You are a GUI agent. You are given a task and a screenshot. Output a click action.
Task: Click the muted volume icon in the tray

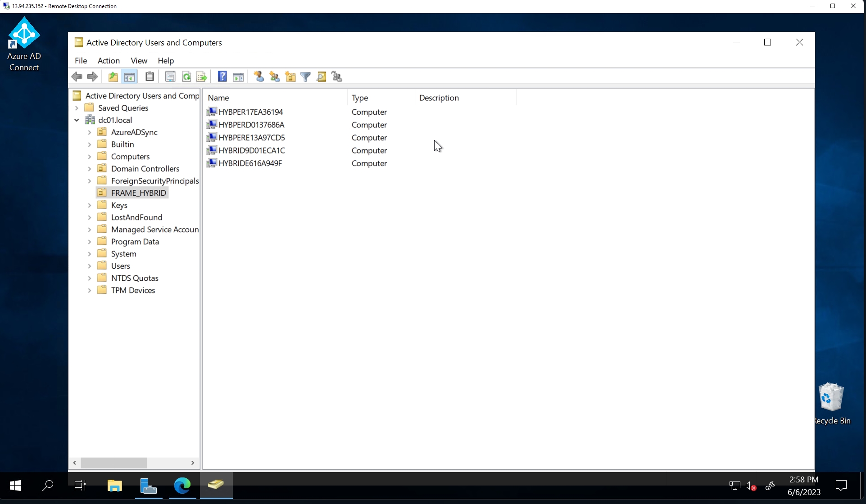pos(751,486)
